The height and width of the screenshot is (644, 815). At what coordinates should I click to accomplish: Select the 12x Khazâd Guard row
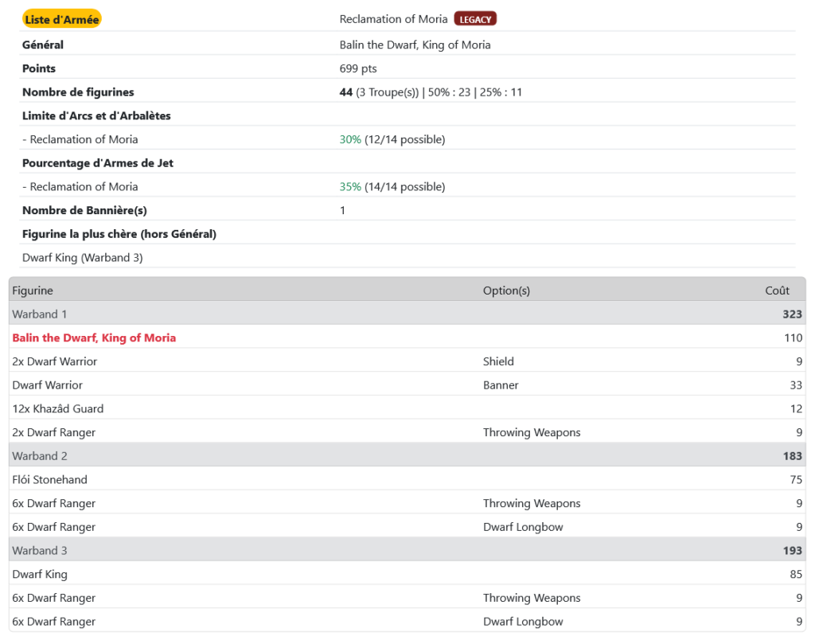click(407, 408)
